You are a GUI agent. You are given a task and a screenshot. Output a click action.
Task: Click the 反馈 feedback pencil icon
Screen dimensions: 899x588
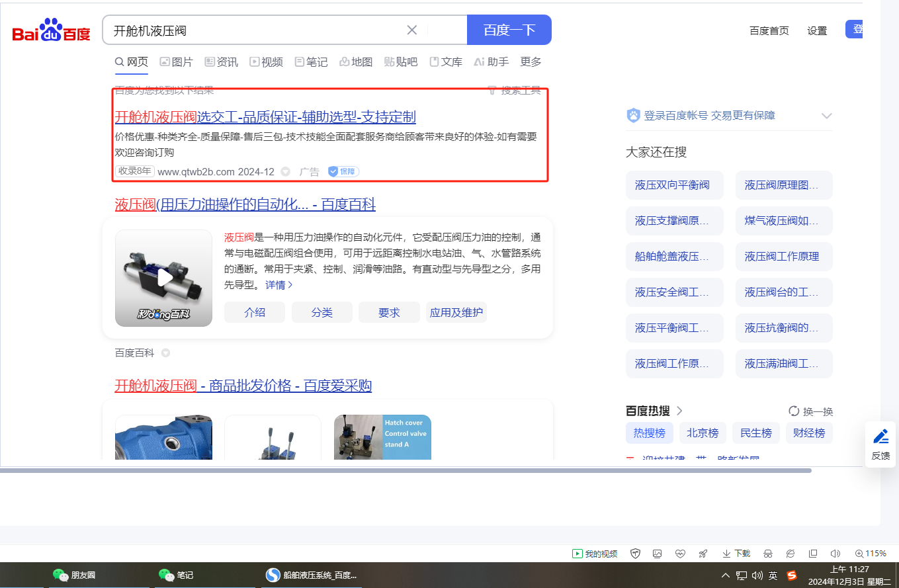click(x=880, y=437)
